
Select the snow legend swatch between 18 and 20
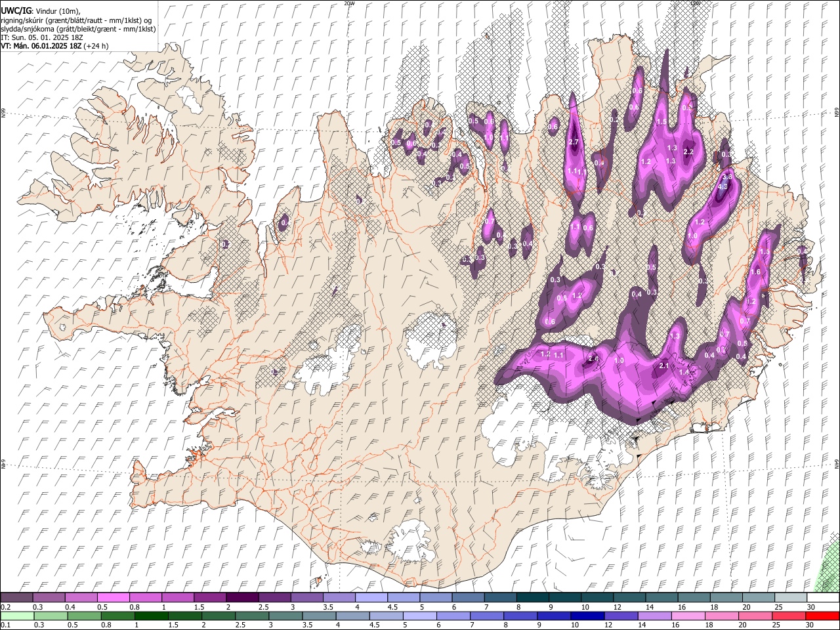[x=726, y=597]
